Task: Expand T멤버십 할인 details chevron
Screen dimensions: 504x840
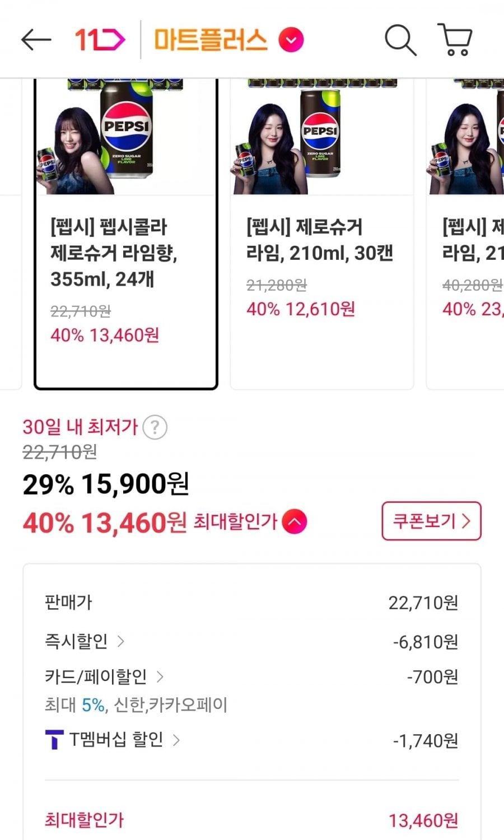Action: 176,740
